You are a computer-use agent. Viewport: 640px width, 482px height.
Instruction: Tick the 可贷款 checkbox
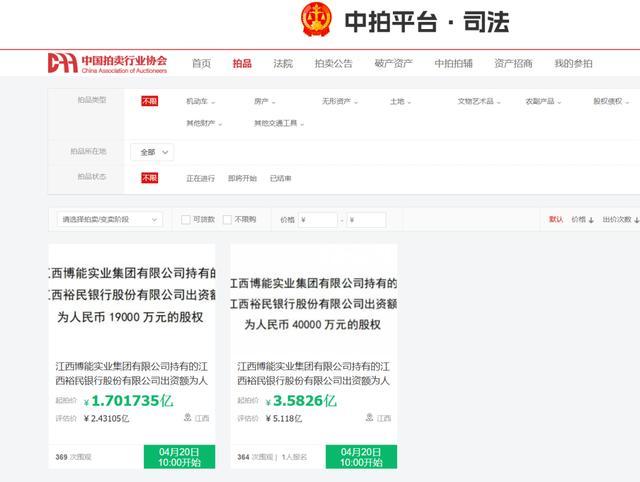[186, 220]
